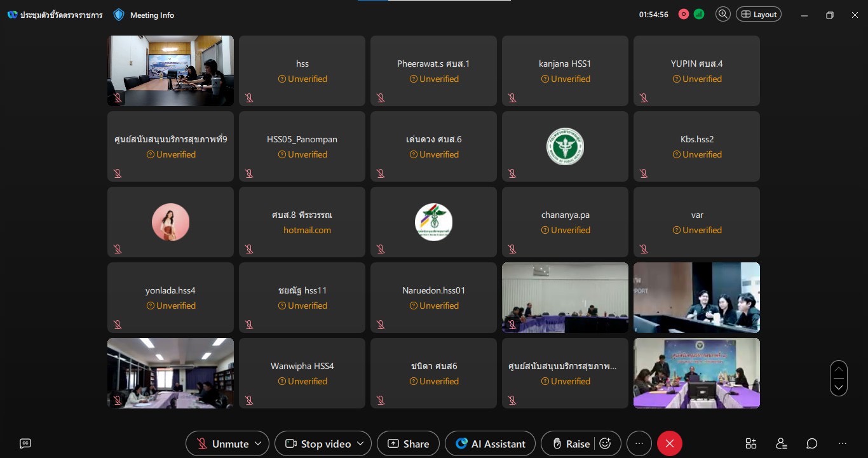Open the emoji reactions icon

tap(605, 444)
